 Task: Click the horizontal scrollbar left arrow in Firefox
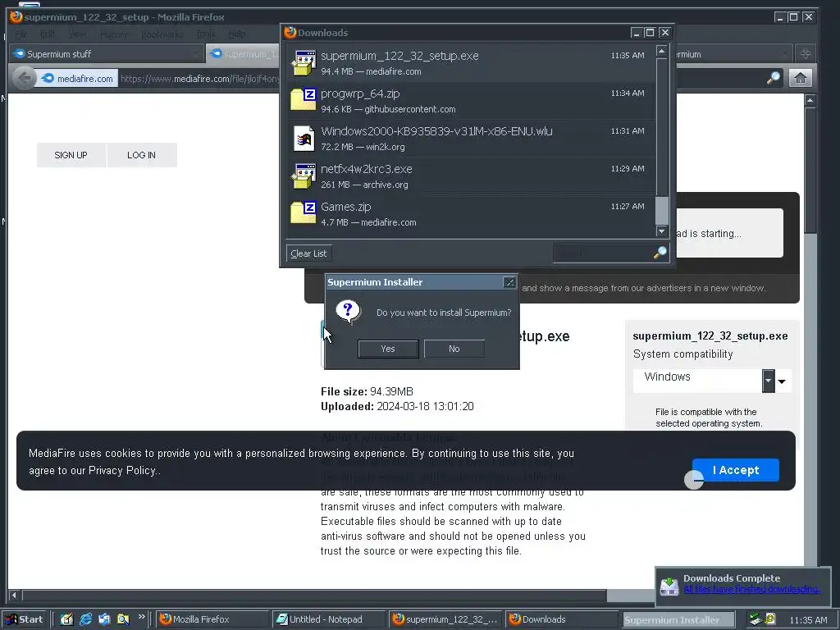[15, 595]
